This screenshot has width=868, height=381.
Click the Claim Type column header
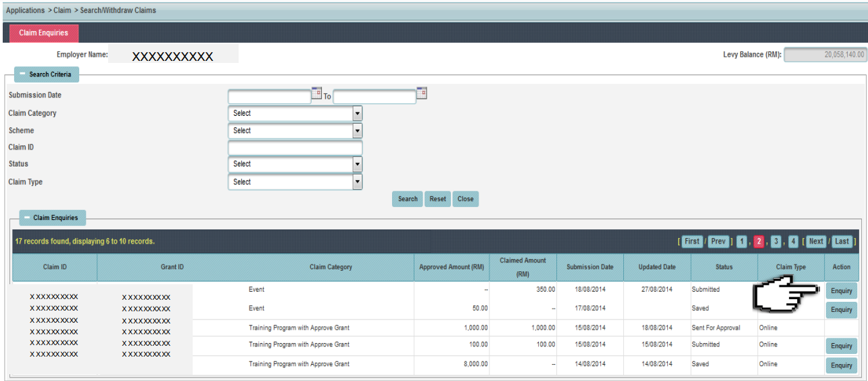(791, 267)
